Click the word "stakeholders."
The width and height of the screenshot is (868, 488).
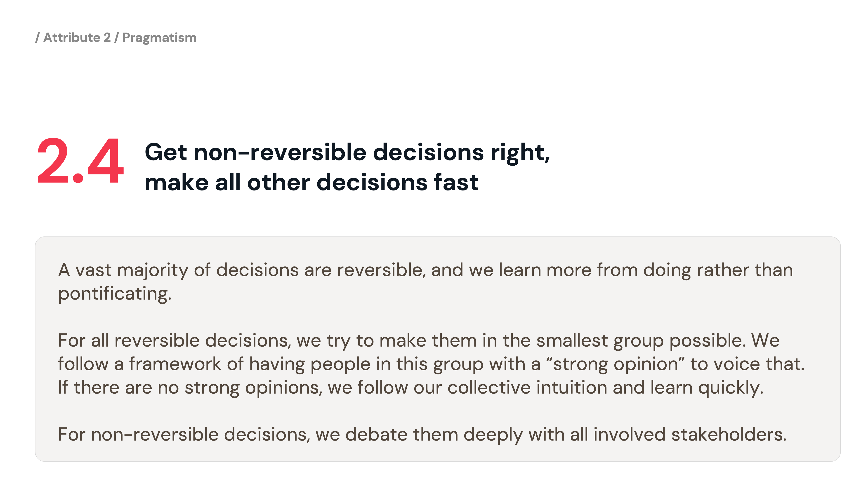(729, 434)
